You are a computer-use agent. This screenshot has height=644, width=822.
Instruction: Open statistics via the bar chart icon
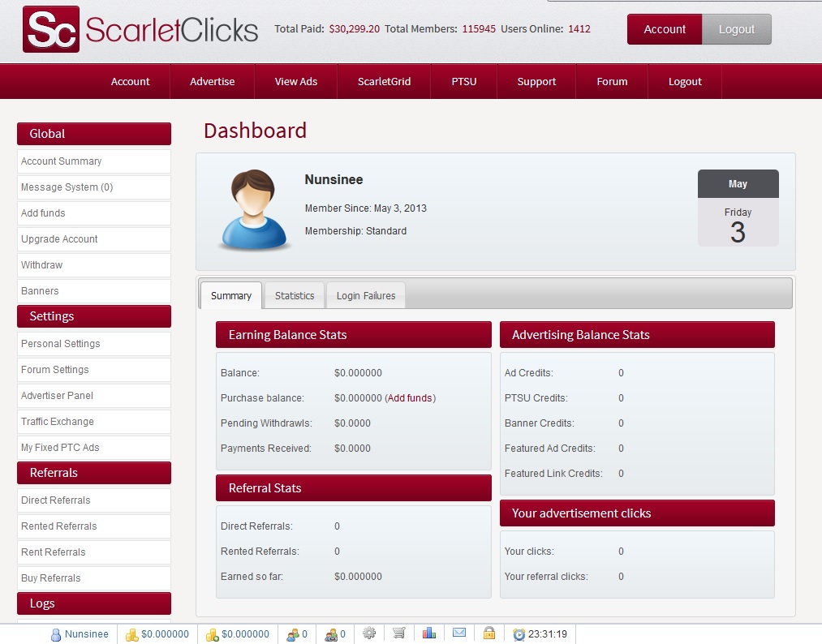[428, 633]
